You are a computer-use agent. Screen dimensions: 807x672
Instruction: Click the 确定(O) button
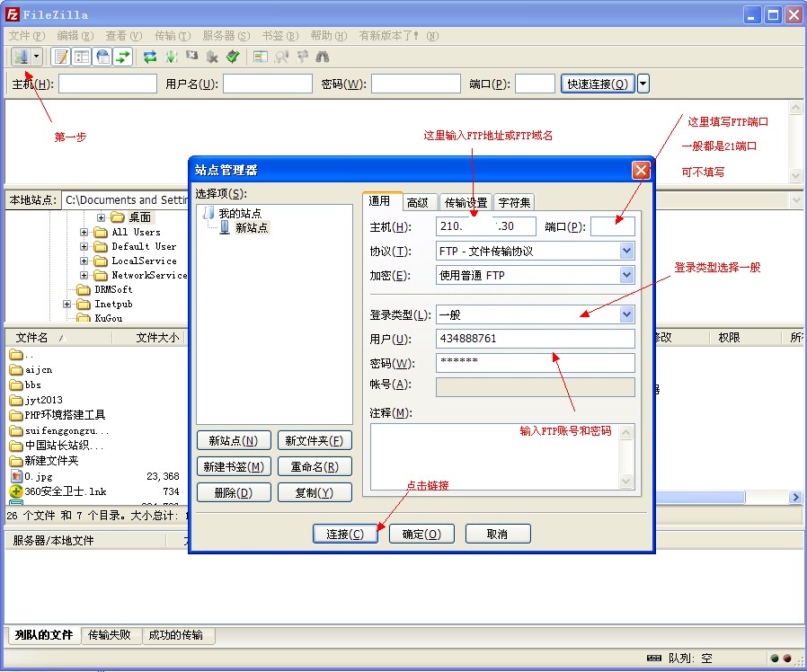(x=421, y=535)
